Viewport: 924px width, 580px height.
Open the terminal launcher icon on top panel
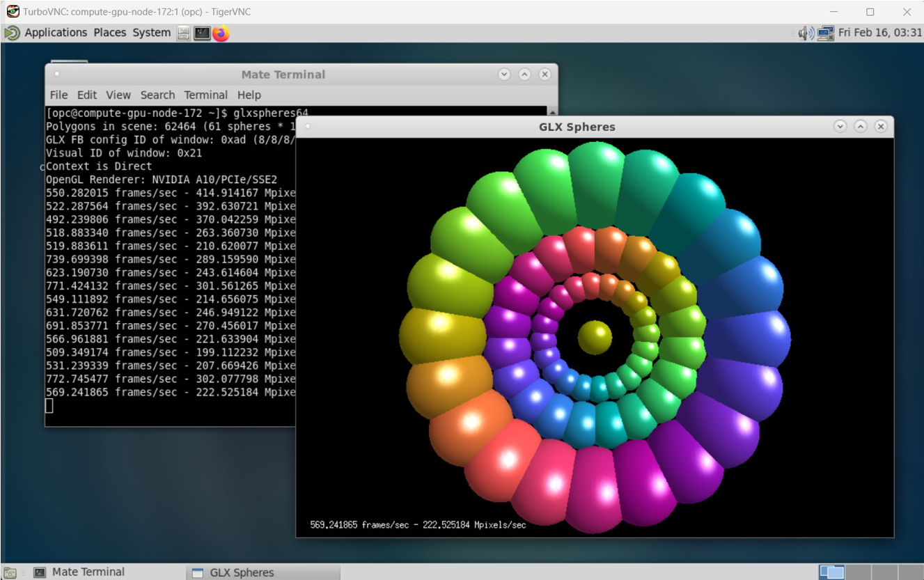202,33
